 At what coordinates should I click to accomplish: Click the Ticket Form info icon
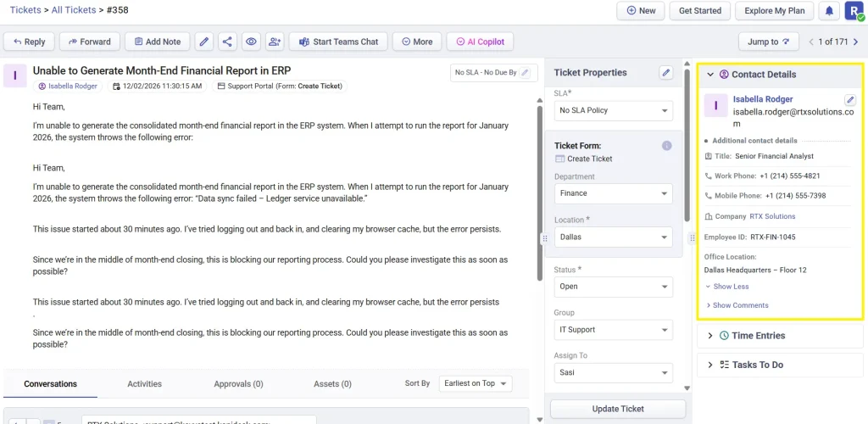(666, 146)
